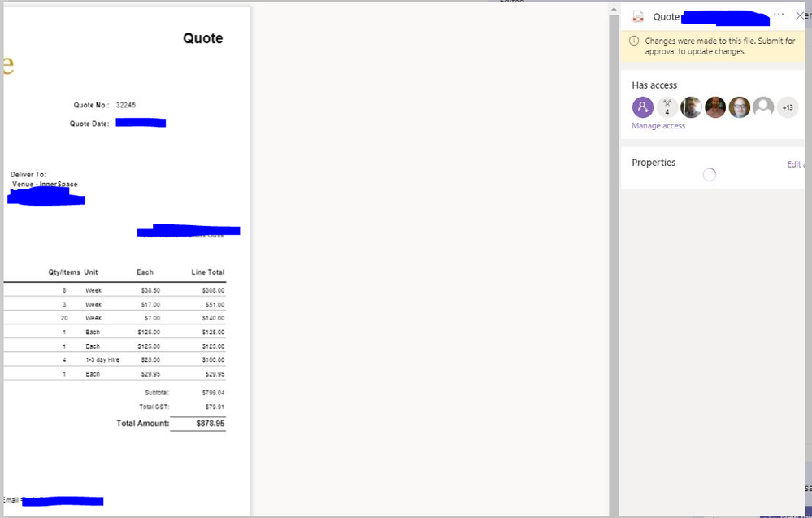The image size is (812, 518).
Task: Click the $17.00 each price
Action: (x=150, y=305)
